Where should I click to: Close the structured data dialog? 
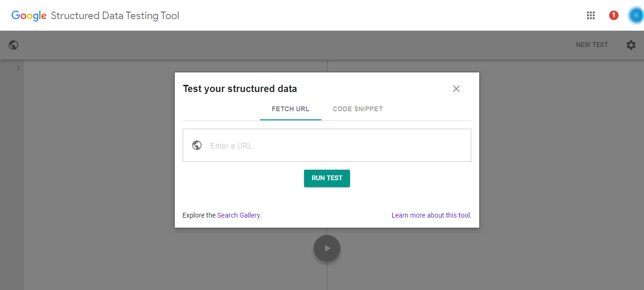click(456, 89)
